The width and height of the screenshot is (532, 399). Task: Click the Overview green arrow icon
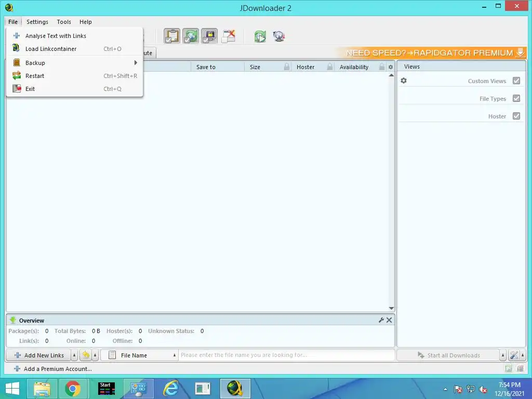pyautogui.click(x=13, y=320)
